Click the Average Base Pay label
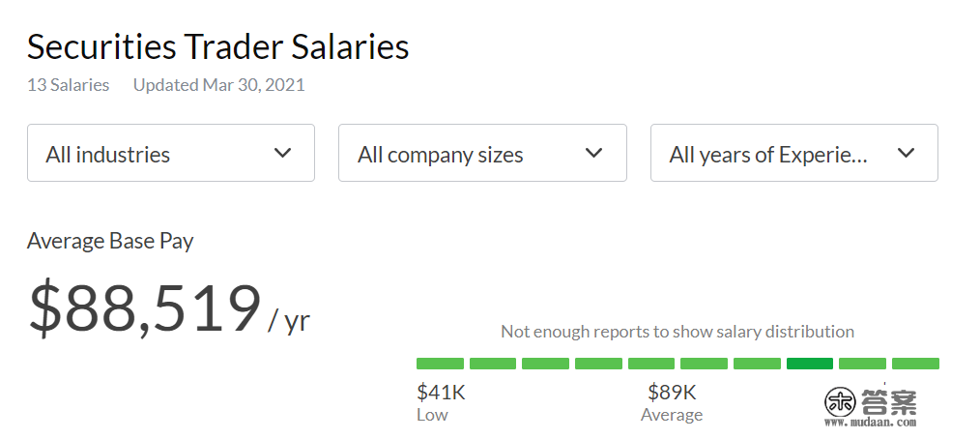 pyautogui.click(x=110, y=241)
